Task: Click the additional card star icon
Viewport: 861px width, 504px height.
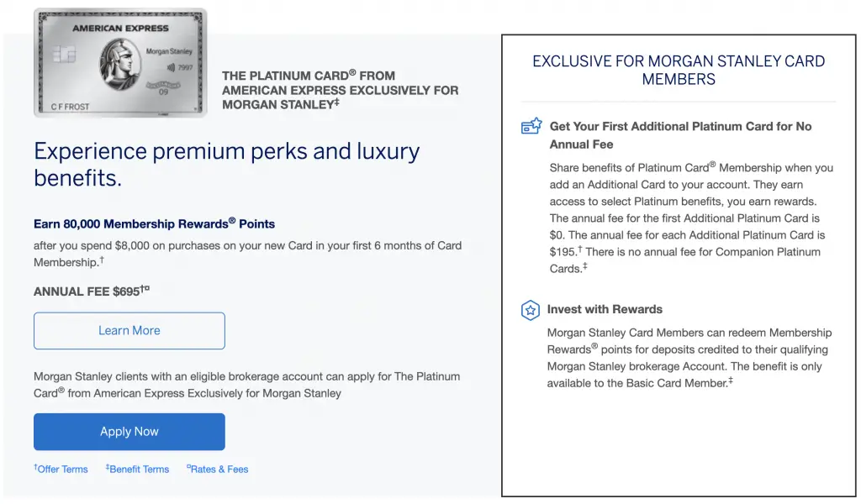Action: pos(531,127)
